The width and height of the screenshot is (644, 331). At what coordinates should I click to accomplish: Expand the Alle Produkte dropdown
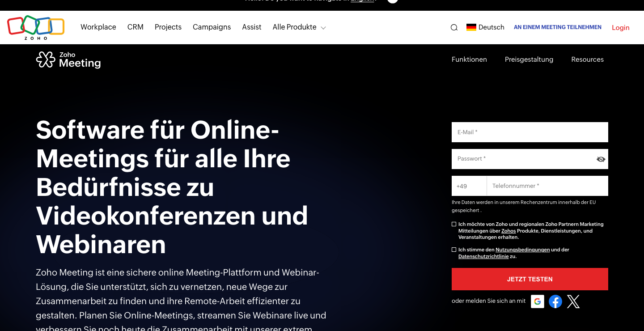tap(299, 27)
